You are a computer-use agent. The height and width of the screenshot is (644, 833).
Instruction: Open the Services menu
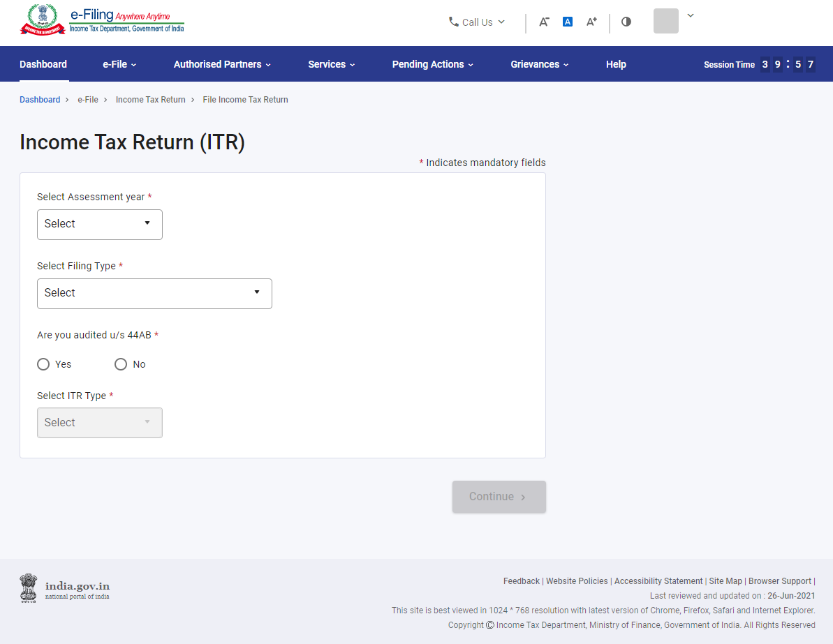tap(331, 63)
